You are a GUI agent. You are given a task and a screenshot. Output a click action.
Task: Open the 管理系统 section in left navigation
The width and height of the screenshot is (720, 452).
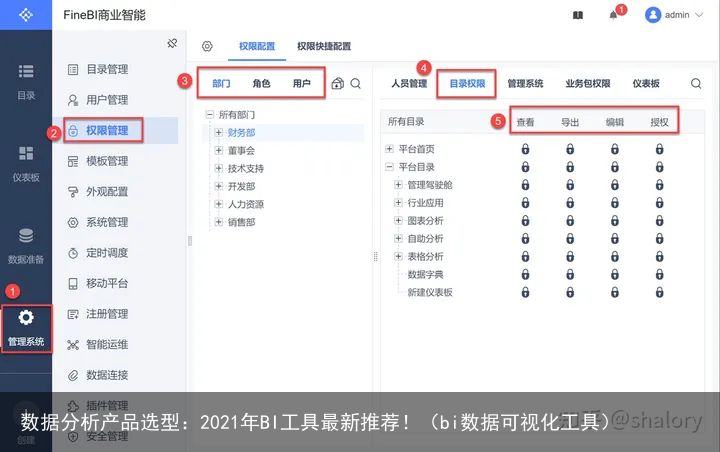click(26, 328)
